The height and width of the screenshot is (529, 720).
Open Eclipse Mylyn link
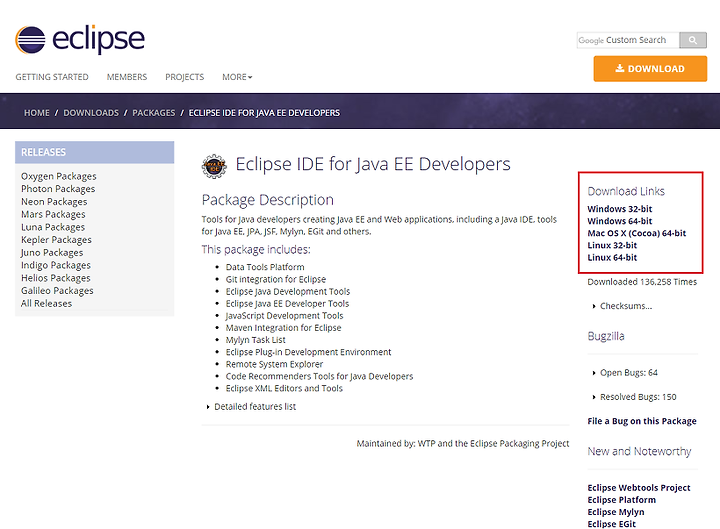click(616, 512)
